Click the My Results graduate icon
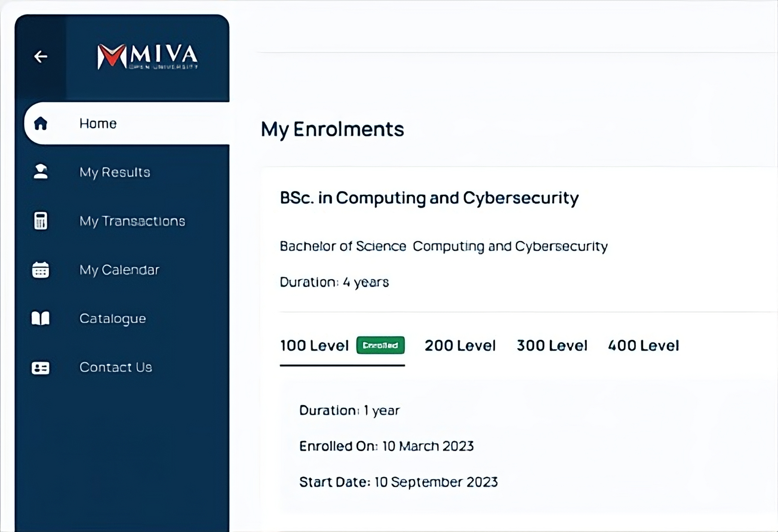Screen dimensions: 778x532 40,172
